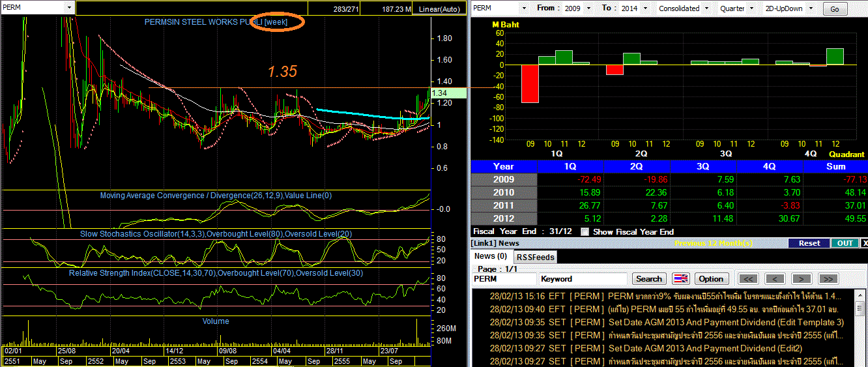Viewport: 868px width, 367px height.
Task: Click the 2Q column header in the table
Action: pos(637,166)
